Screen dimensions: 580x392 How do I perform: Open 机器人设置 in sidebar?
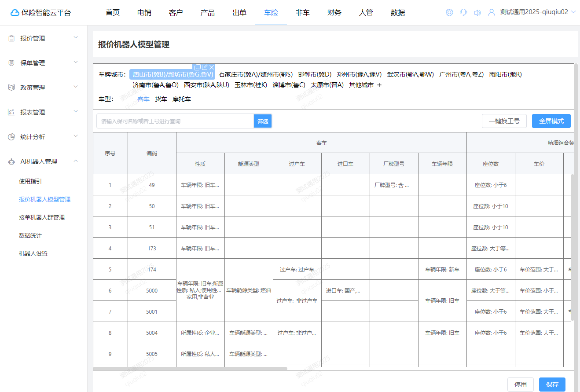click(x=33, y=253)
